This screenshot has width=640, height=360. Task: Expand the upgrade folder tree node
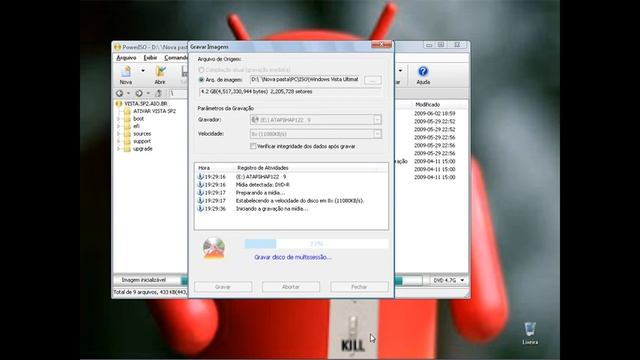(119, 149)
